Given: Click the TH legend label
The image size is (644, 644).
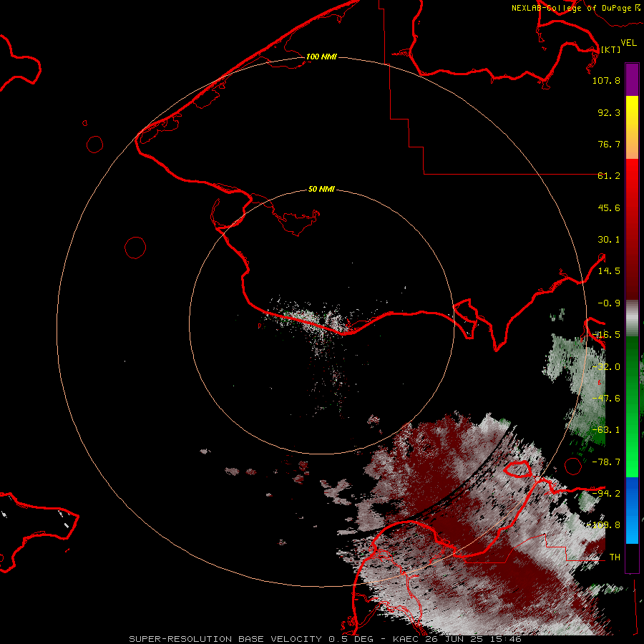Looking at the screenshot, I should click(615, 557).
